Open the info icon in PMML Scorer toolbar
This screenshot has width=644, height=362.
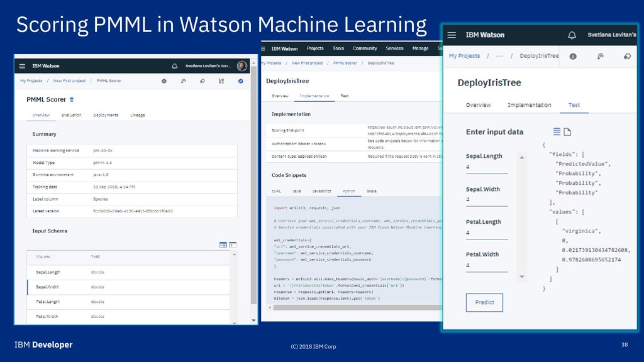click(164, 81)
